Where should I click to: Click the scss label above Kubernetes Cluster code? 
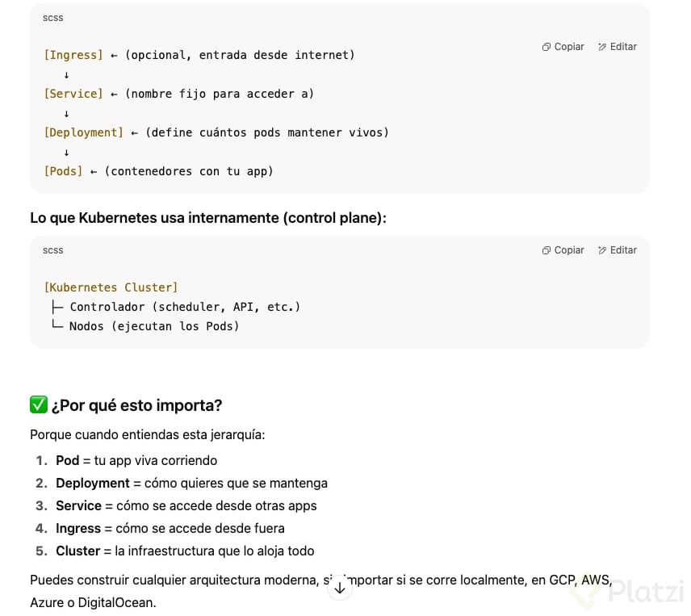point(53,250)
